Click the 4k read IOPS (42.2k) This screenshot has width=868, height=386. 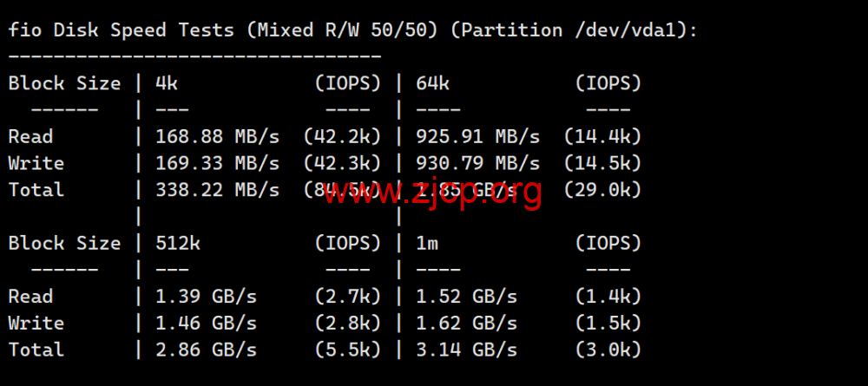[343, 136]
